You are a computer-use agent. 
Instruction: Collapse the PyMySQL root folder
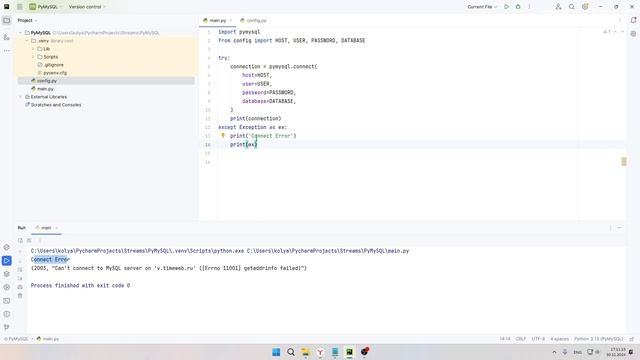[x=20, y=33]
